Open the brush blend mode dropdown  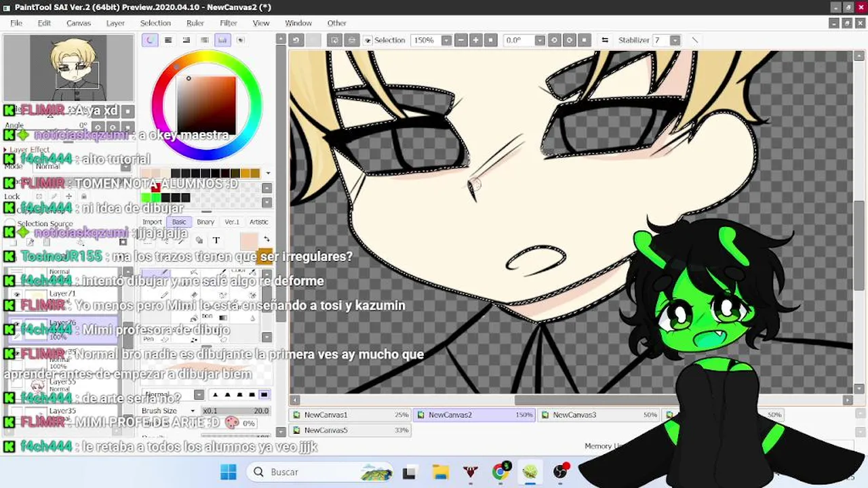[199, 394]
